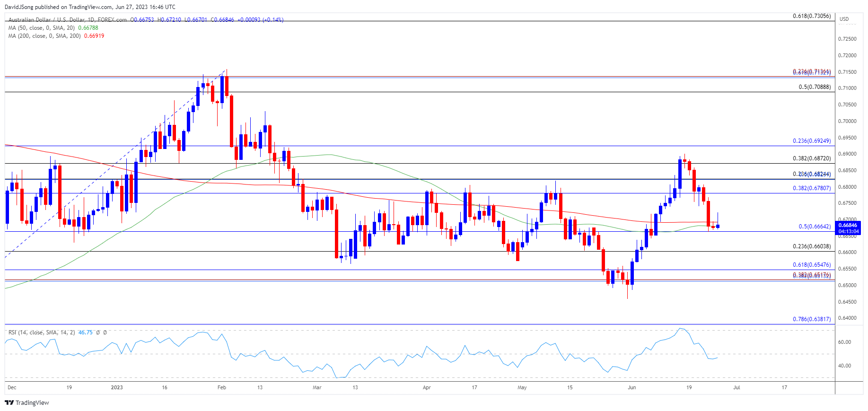The height and width of the screenshot is (411, 868).
Task: Click the 0.618(0.65476) Fibonacci label
Action: [x=812, y=265]
